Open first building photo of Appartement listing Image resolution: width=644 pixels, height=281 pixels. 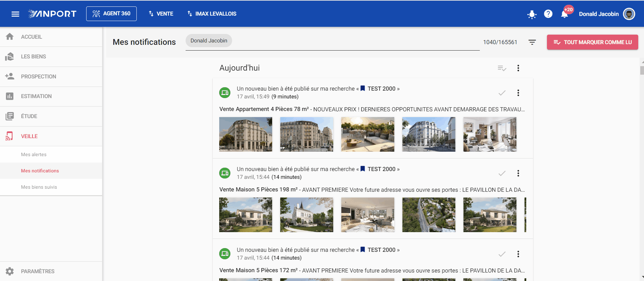tap(246, 134)
